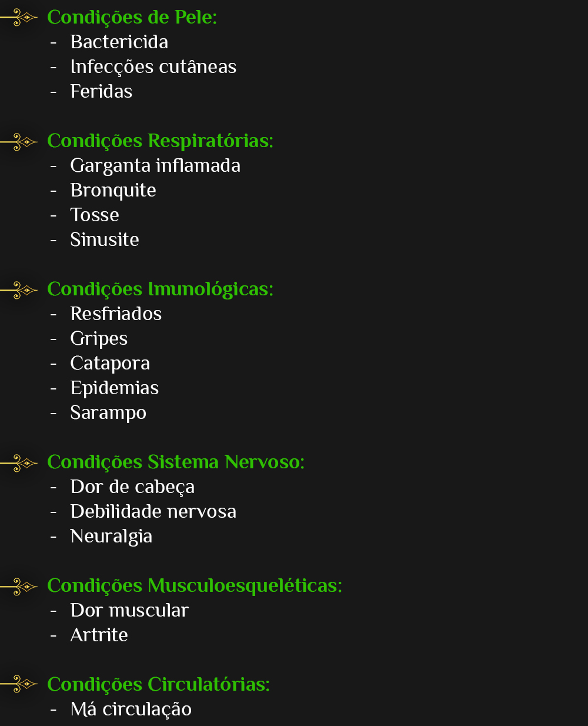
Task: Click the Bactericida list item
Action: click(x=119, y=42)
